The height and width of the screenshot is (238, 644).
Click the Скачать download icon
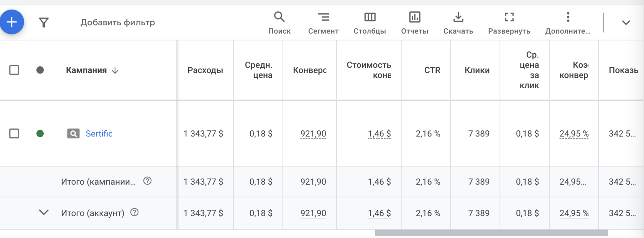458,22
